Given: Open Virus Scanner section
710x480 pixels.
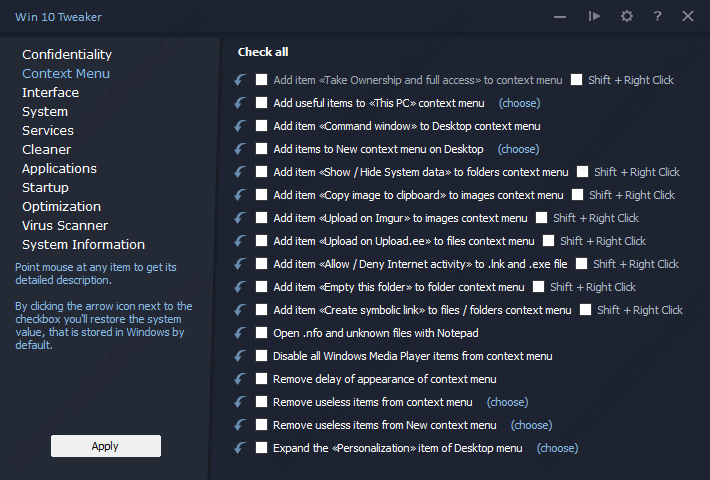Looking at the screenshot, I should pyautogui.click(x=65, y=226).
